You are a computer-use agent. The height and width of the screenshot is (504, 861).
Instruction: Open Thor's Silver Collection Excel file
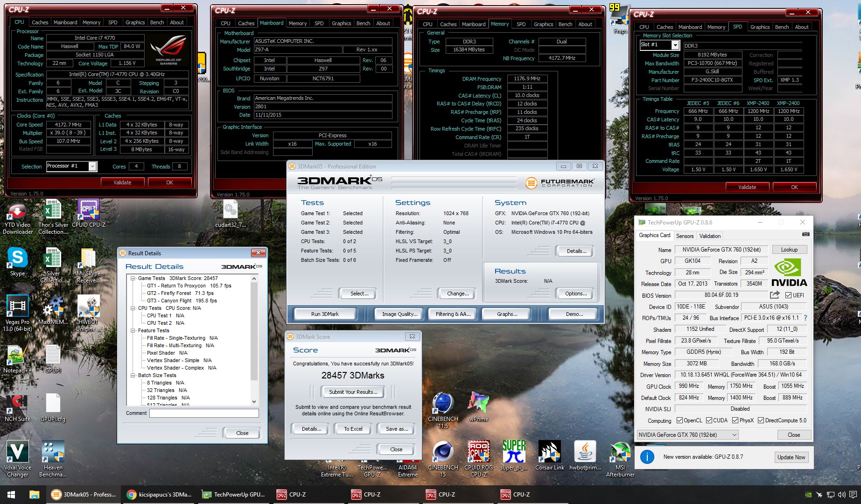click(x=53, y=217)
